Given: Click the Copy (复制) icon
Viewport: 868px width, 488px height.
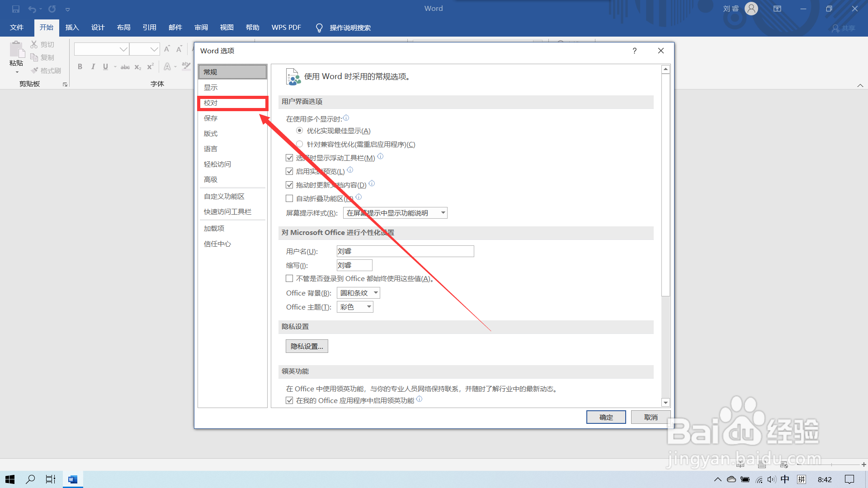Looking at the screenshot, I should tap(34, 57).
